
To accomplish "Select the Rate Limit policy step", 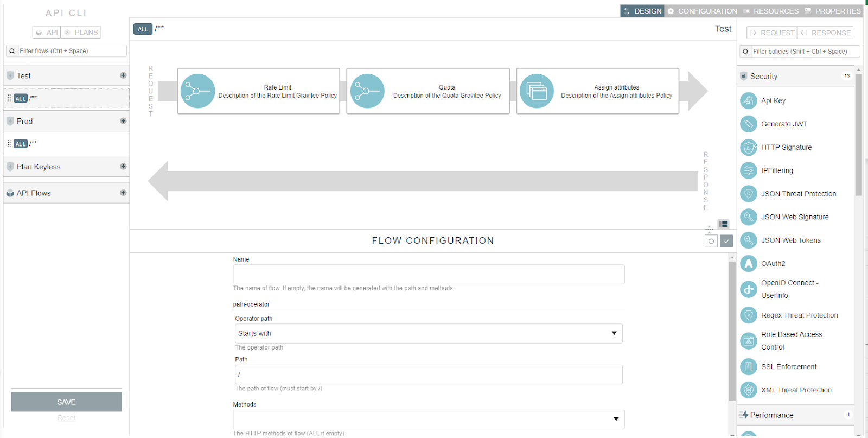I will 259,91.
